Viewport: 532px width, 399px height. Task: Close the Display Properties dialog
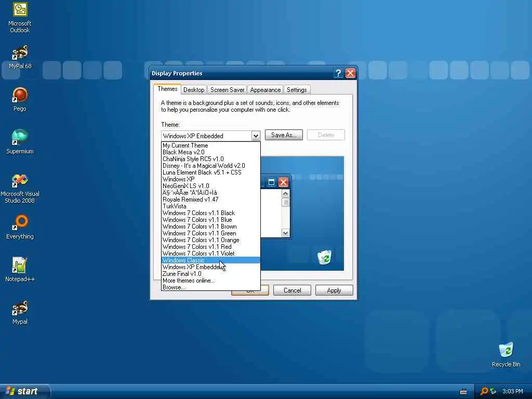(350, 73)
